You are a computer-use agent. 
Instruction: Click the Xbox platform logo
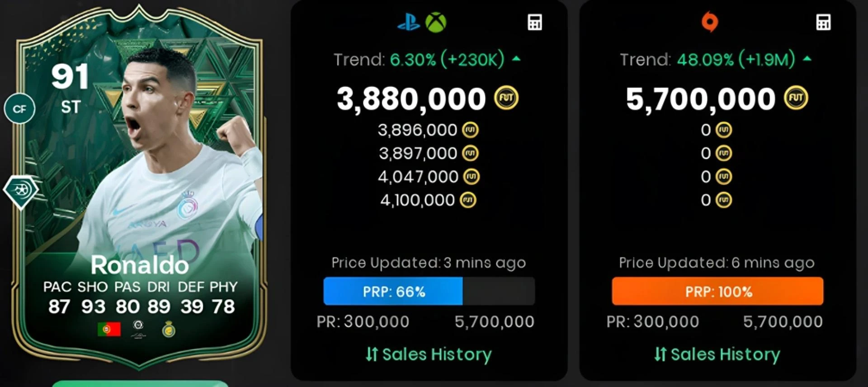(x=436, y=22)
